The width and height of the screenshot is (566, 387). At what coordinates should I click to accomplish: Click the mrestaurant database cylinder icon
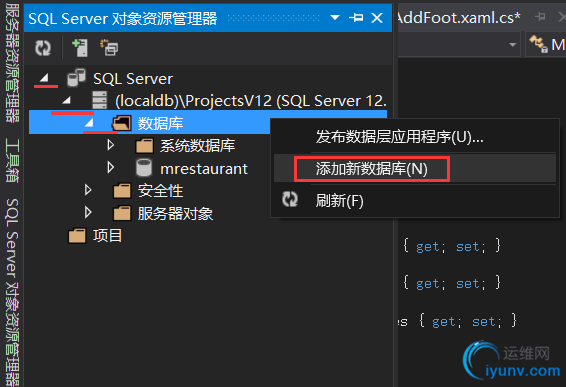pos(144,168)
